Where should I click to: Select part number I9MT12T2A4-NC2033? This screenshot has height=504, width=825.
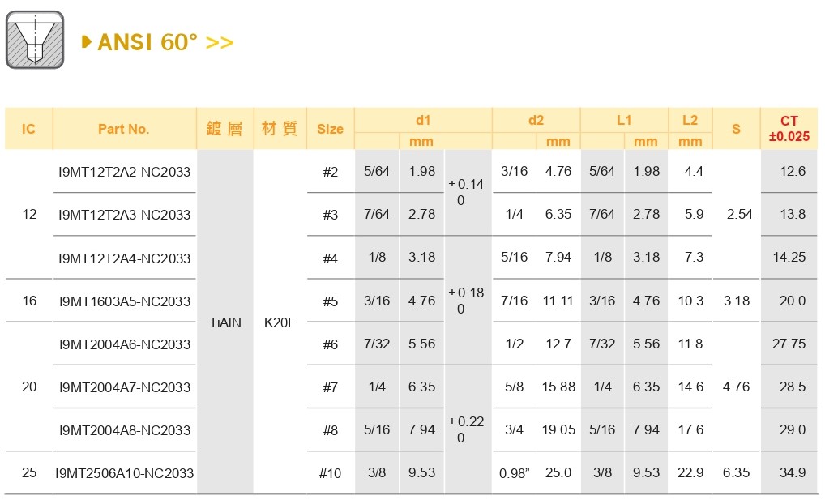click(124, 258)
